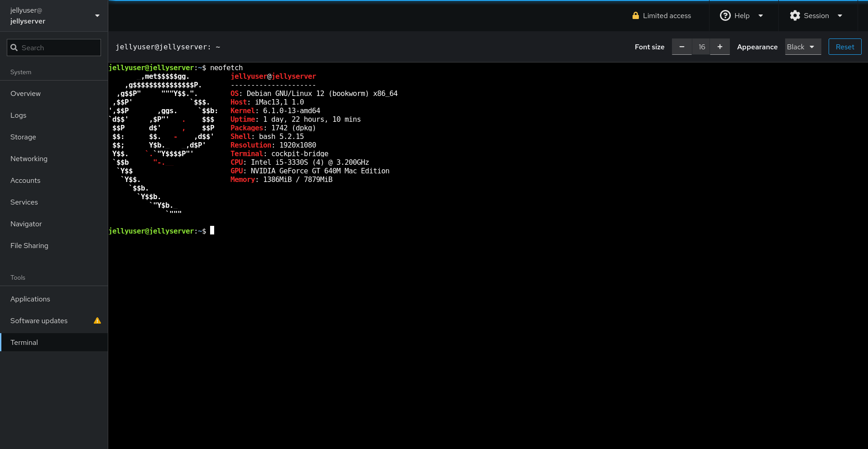Click the Session gear icon
Screen dimensions: 868x449
pos(795,15)
